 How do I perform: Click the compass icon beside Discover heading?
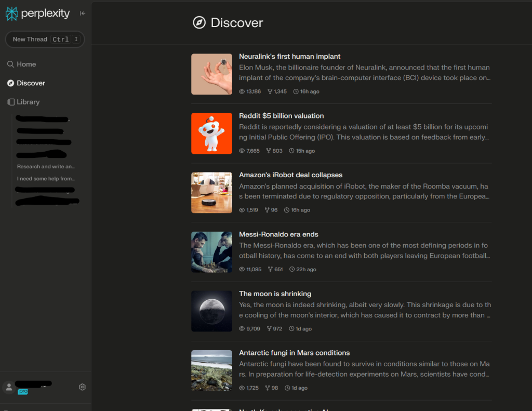tap(199, 23)
